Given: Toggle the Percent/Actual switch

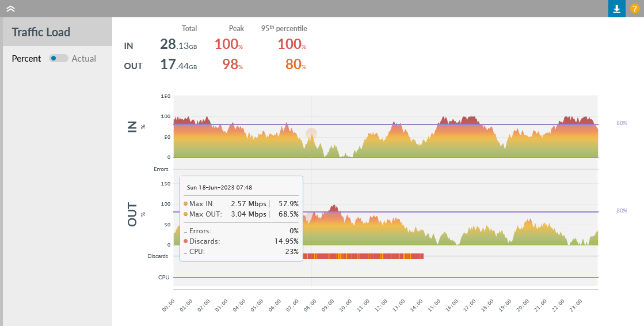Looking at the screenshot, I should tap(58, 58).
